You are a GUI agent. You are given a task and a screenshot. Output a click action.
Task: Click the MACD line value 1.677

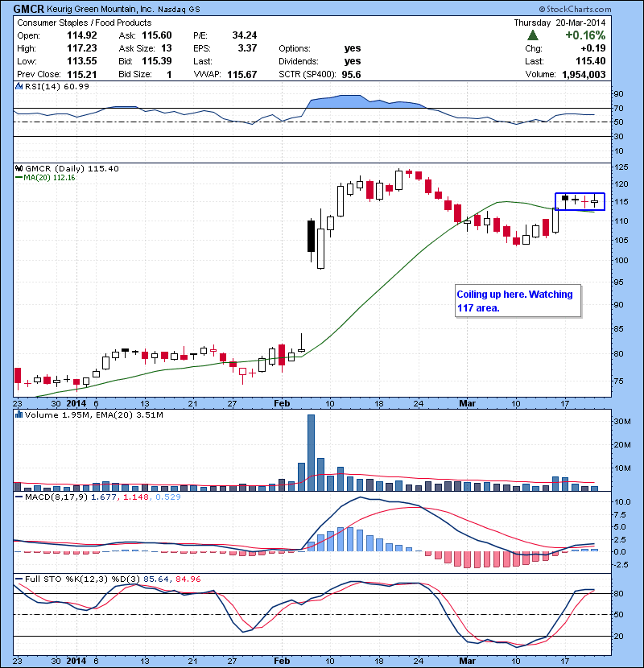pos(103,497)
